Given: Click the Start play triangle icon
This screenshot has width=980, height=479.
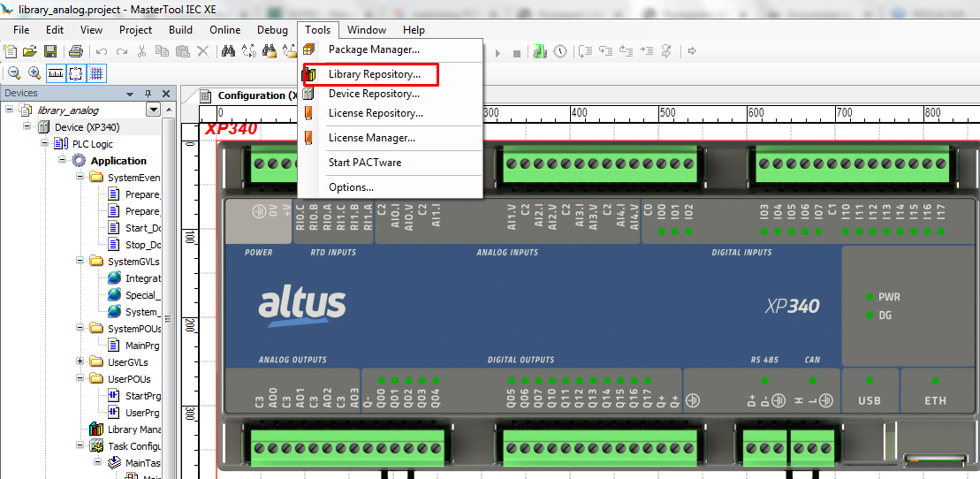Looking at the screenshot, I should [498, 53].
